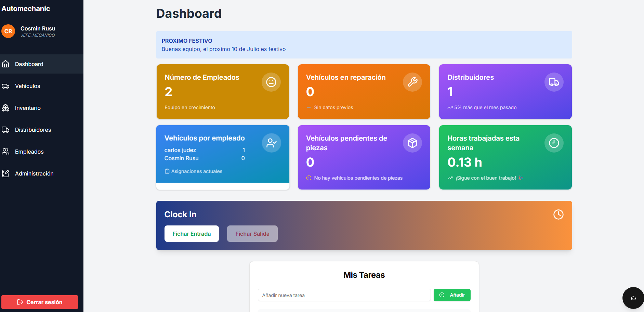Select the Empleados menu item
Image resolution: width=644 pixels, height=312 pixels.
tap(29, 152)
